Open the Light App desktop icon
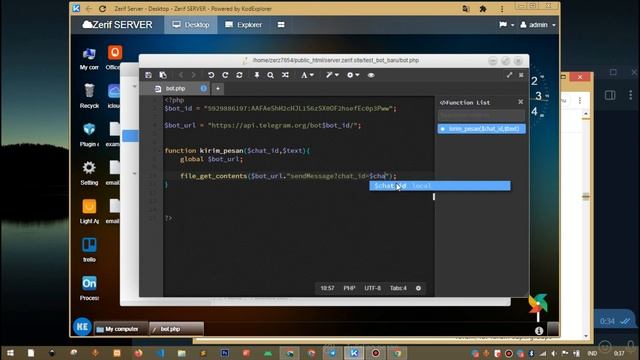640x360 pixels. (89, 212)
